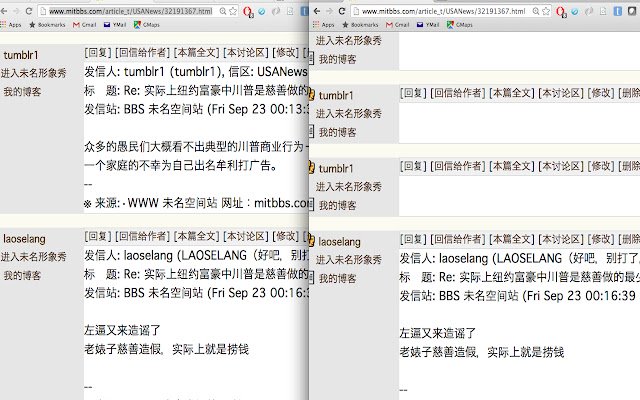Open the Opera extension icon in left window
The height and width of the screenshot is (400, 640).
[248, 12]
